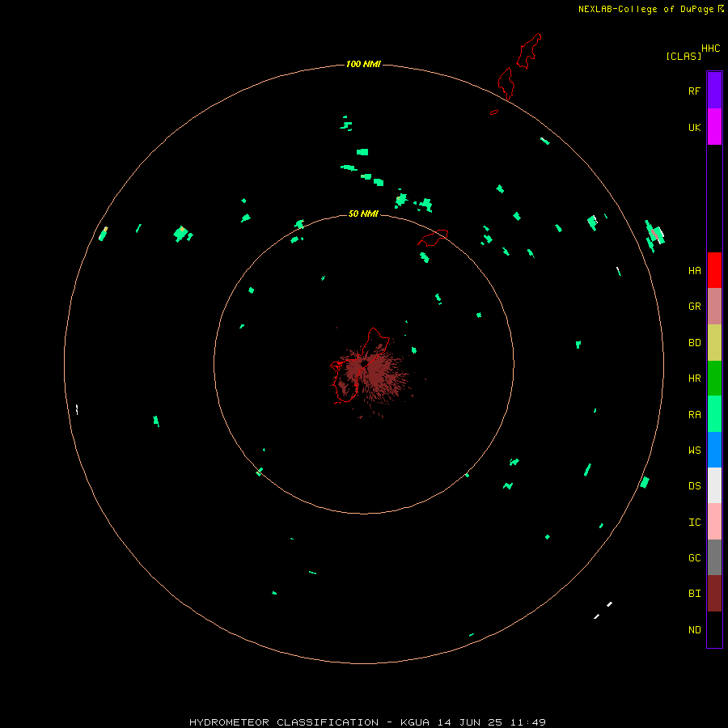Viewport: 728px width, 728px height.
Task: Select the IC light pink legend swatch
Action: coord(714,522)
